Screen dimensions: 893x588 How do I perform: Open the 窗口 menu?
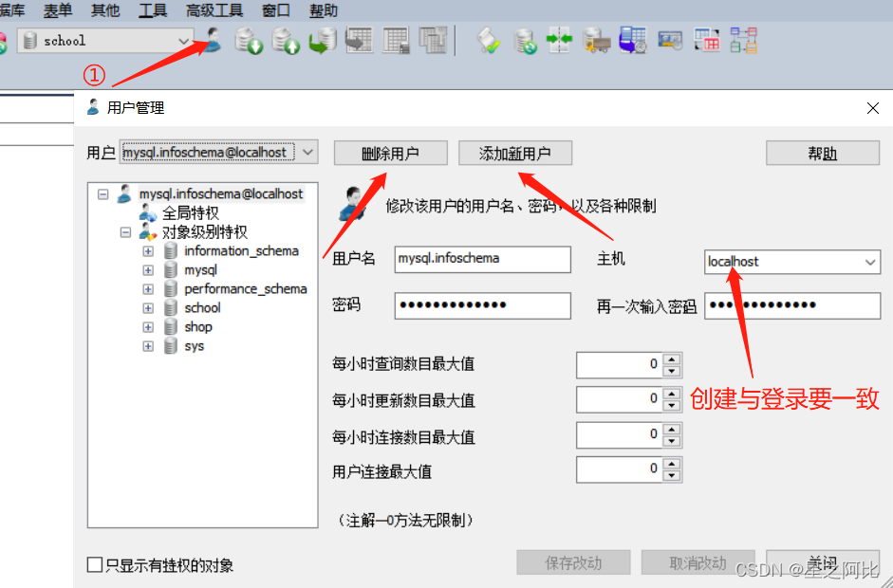[x=275, y=10]
